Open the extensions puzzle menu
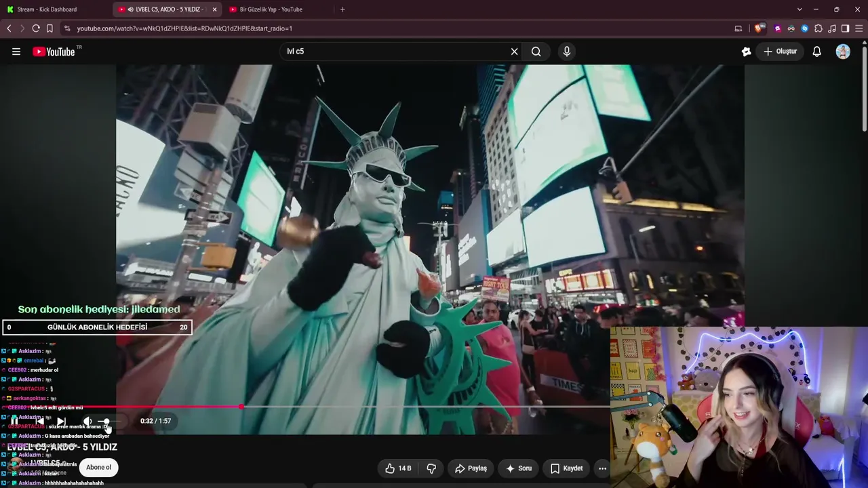 coord(818,28)
